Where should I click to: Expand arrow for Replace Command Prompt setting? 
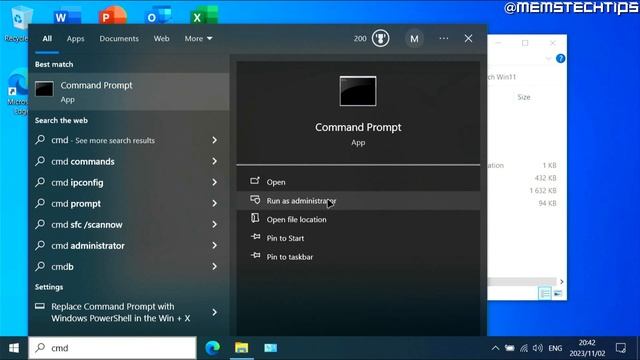tap(214, 312)
